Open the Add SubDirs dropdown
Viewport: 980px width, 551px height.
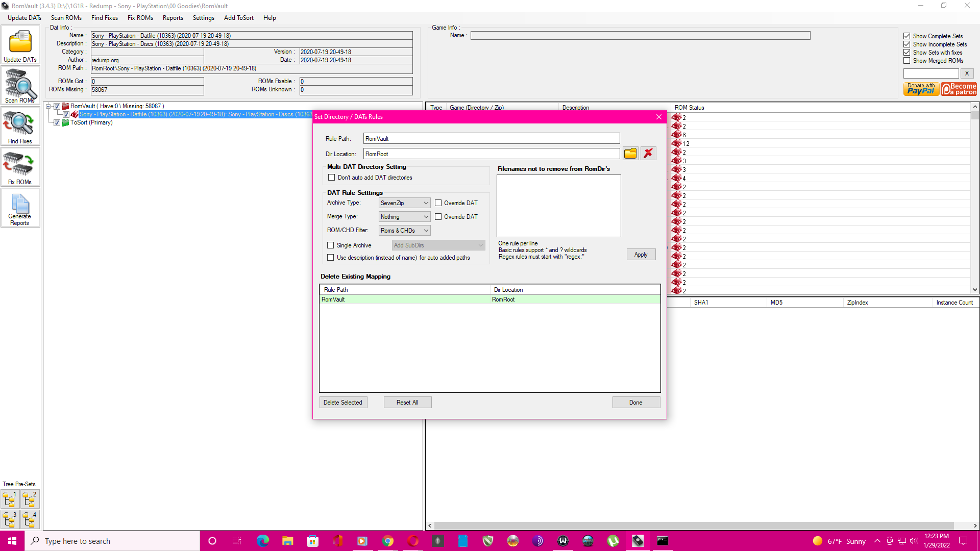pyautogui.click(x=438, y=245)
